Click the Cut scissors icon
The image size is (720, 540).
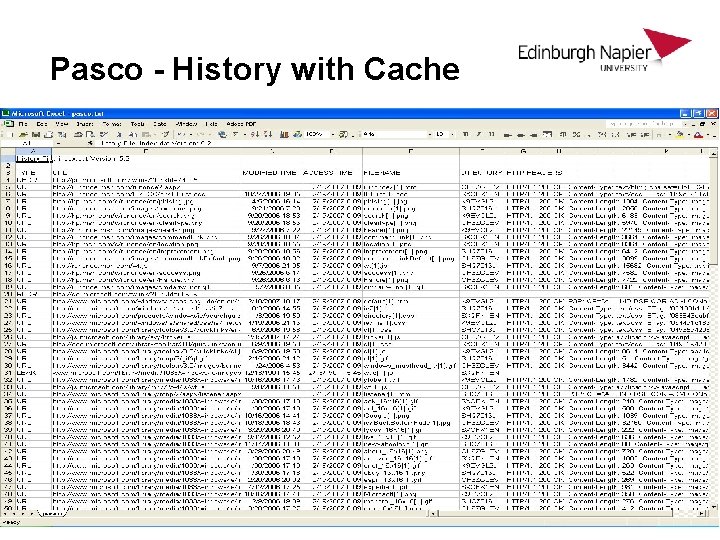[119, 135]
